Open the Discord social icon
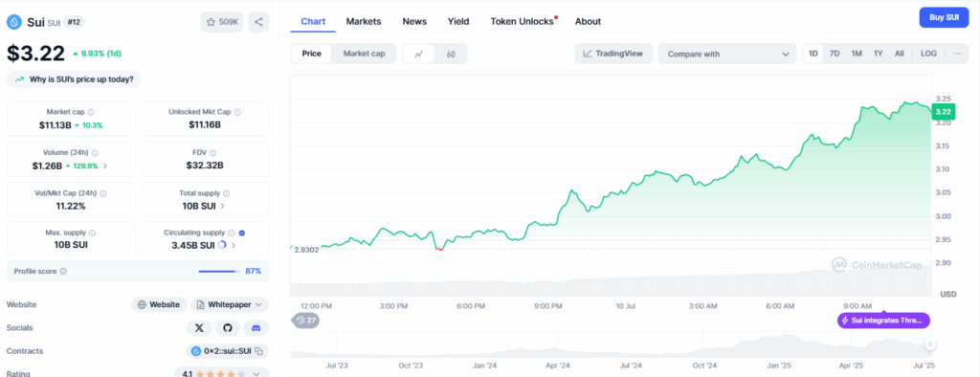The image size is (980, 377). (256, 327)
